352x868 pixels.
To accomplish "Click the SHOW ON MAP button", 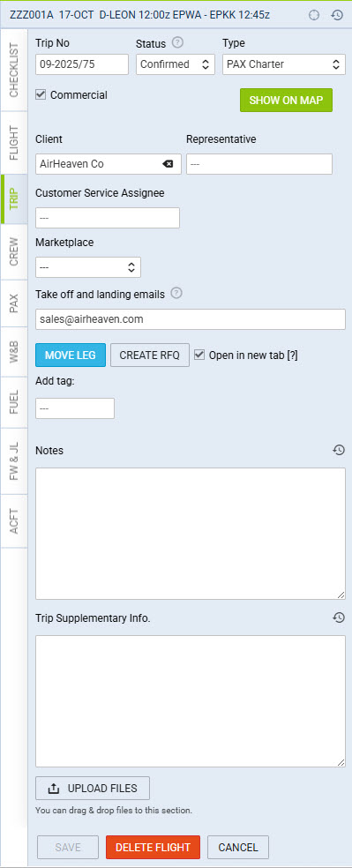I will [286, 101].
